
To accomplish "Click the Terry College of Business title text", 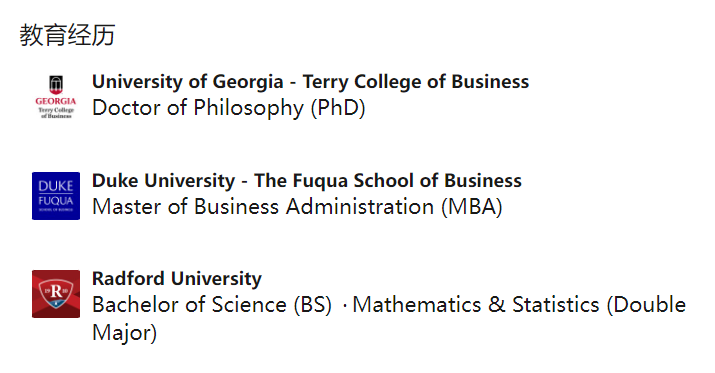I will coord(416,82).
